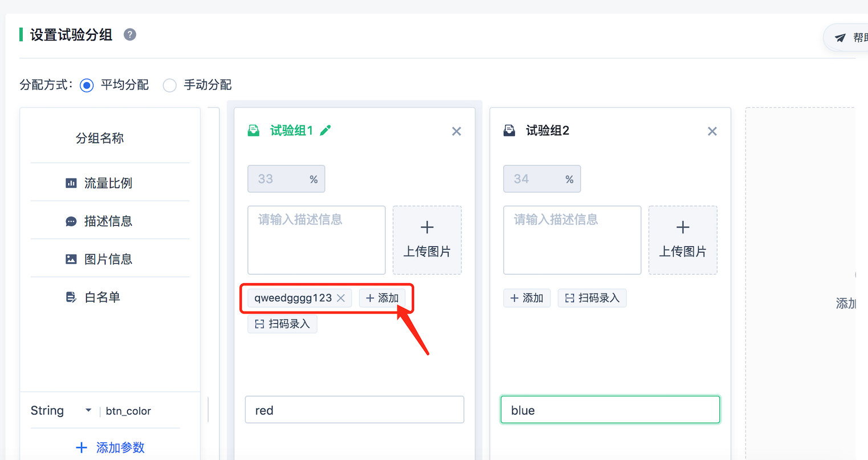Click the paper plane help icon

[840, 38]
